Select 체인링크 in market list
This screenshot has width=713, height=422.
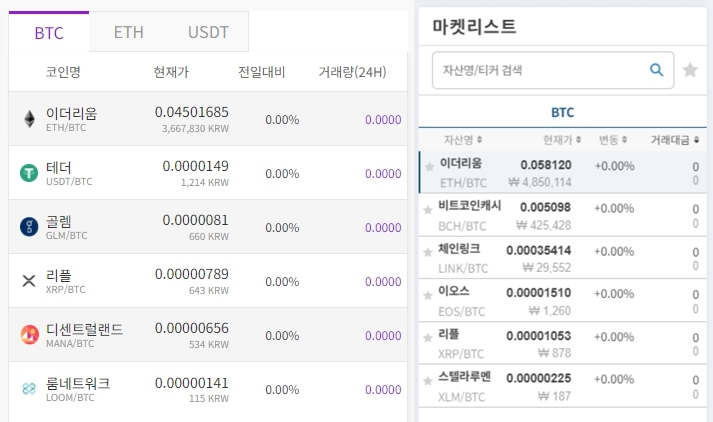click(459, 248)
